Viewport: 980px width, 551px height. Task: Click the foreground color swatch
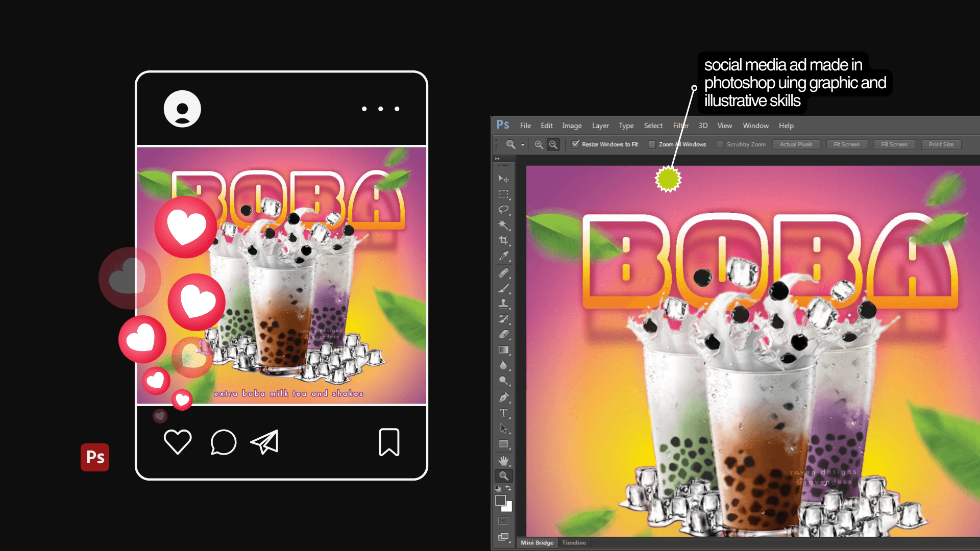click(x=500, y=500)
